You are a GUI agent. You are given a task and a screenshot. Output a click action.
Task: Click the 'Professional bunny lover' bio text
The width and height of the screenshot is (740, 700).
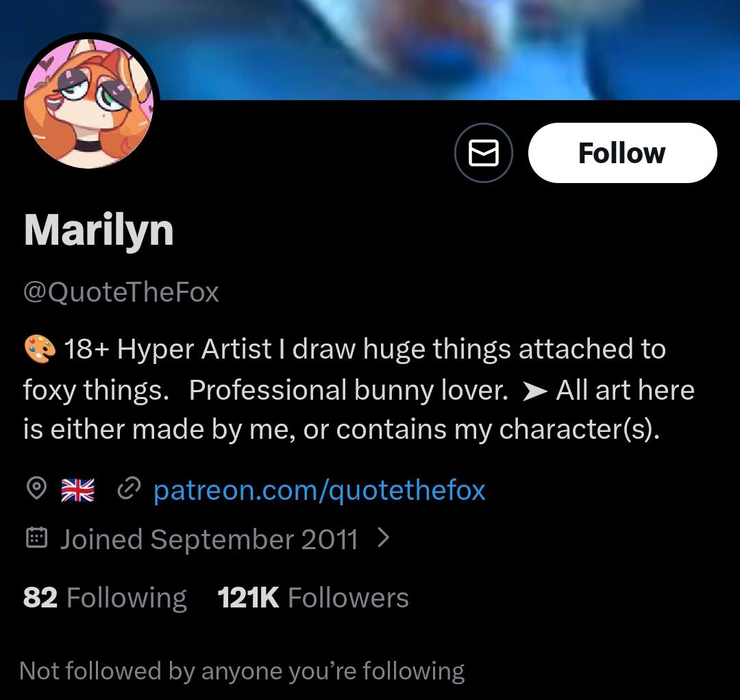click(x=349, y=390)
